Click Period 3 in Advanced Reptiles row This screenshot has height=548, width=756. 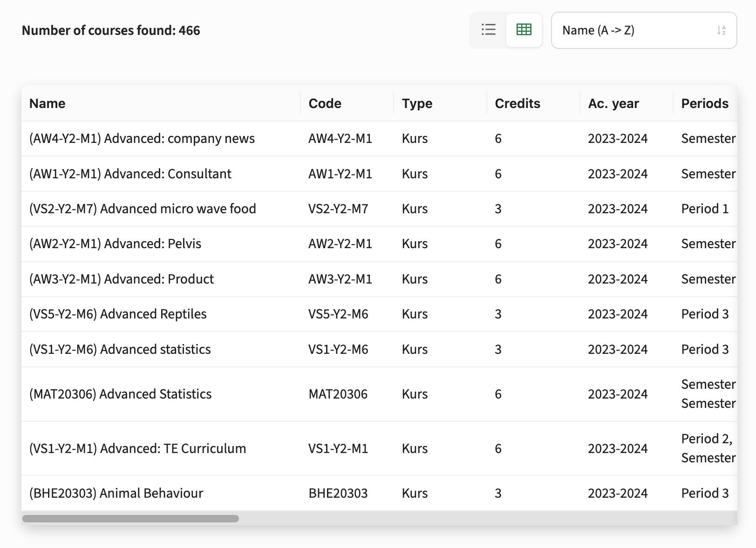(705, 314)
